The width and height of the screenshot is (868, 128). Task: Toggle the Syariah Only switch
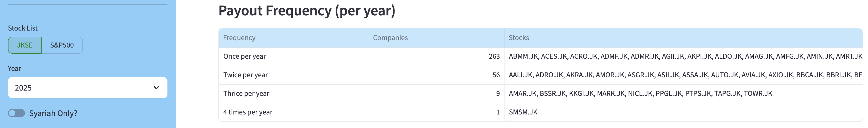(x=16, y=113)
